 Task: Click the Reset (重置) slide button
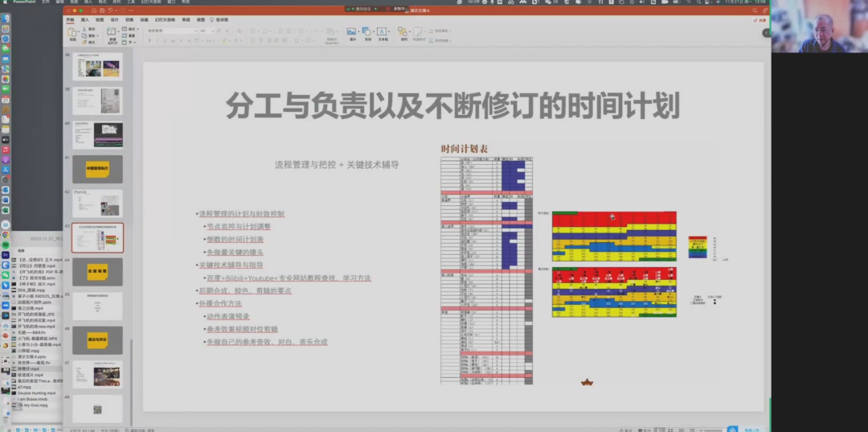129,35
